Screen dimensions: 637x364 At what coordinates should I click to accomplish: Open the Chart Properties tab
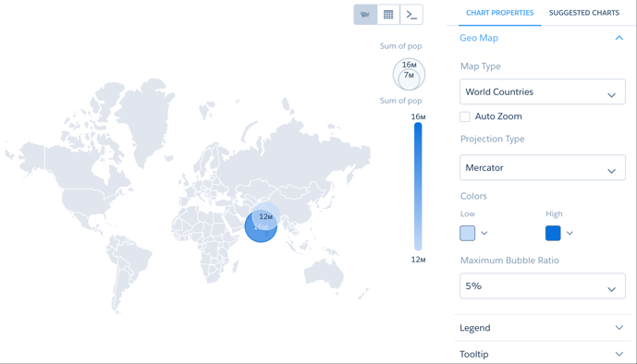pos(499,13)
